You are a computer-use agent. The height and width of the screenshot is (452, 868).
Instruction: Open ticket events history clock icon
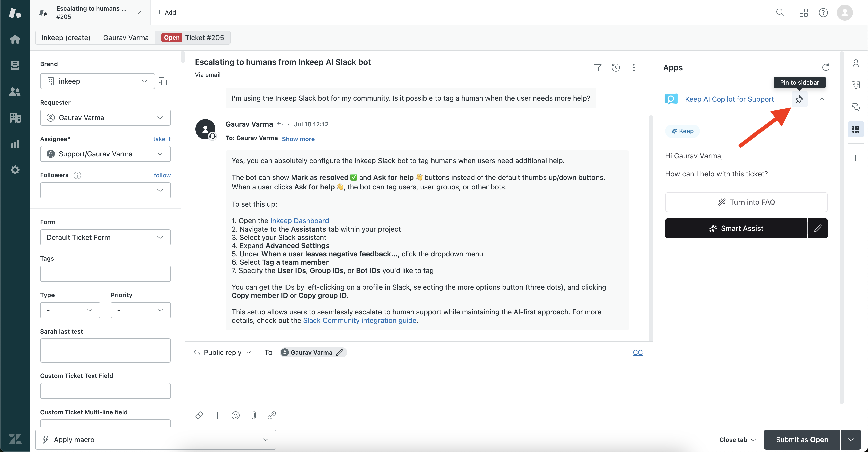coord(616,68)
